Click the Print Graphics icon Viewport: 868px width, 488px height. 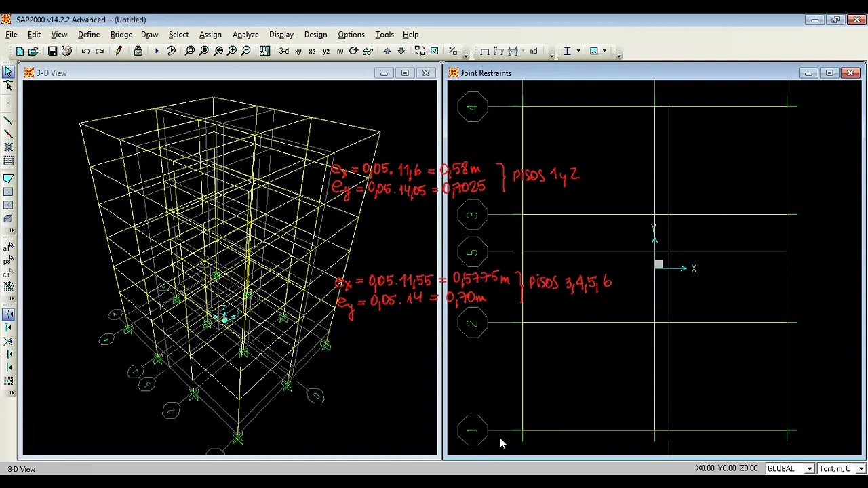pyautogui.click(x=66, y=52)
